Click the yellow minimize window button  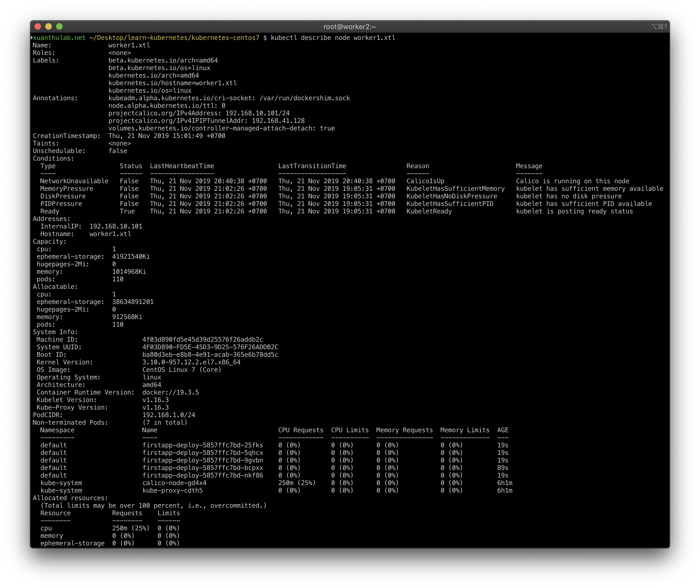[48, 26]
